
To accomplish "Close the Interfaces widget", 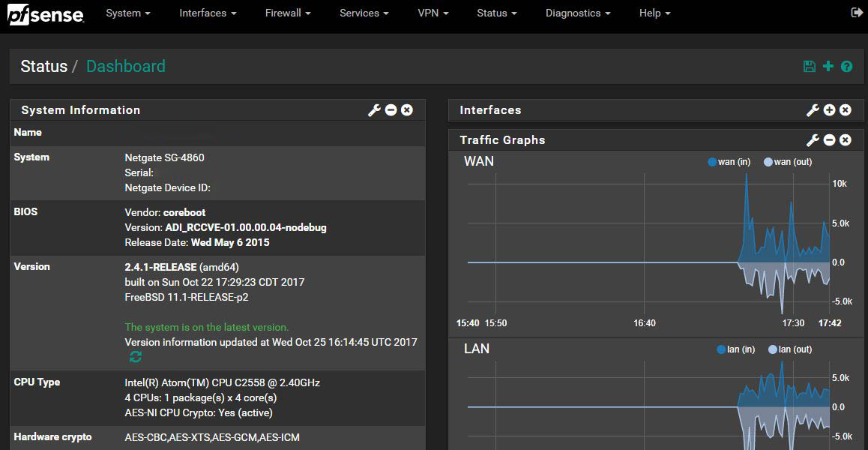I will (x=846, y=110).
